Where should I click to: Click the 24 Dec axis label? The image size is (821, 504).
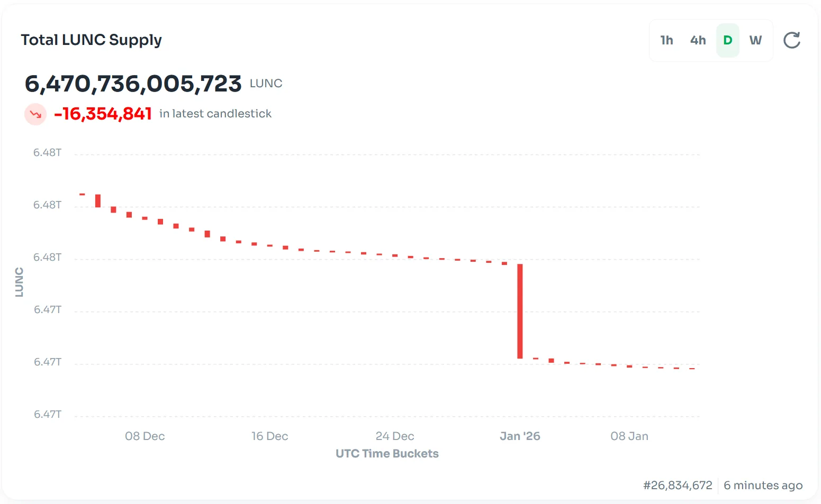pos(394,436)
